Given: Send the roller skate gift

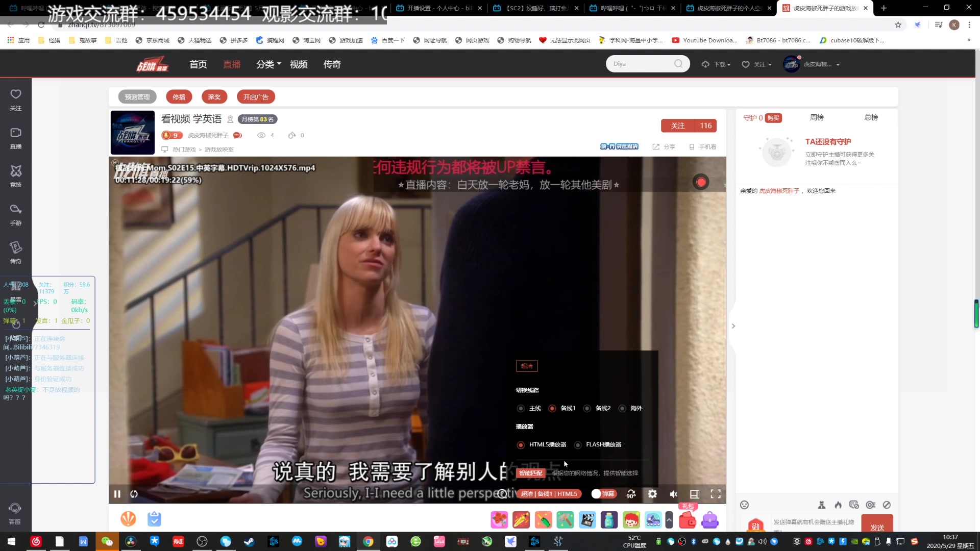Looking at the screenshot, I should (x=653, y=520).
